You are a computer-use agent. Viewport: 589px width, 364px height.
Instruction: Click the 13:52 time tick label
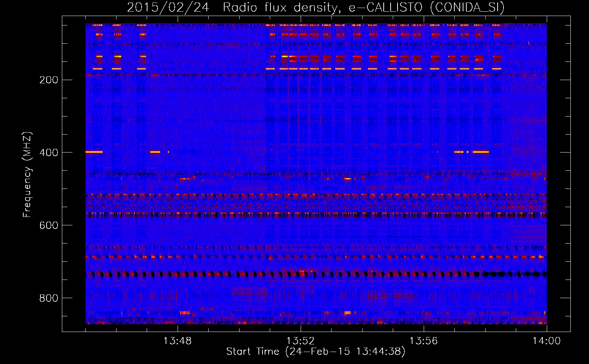[x=301, y=341]
